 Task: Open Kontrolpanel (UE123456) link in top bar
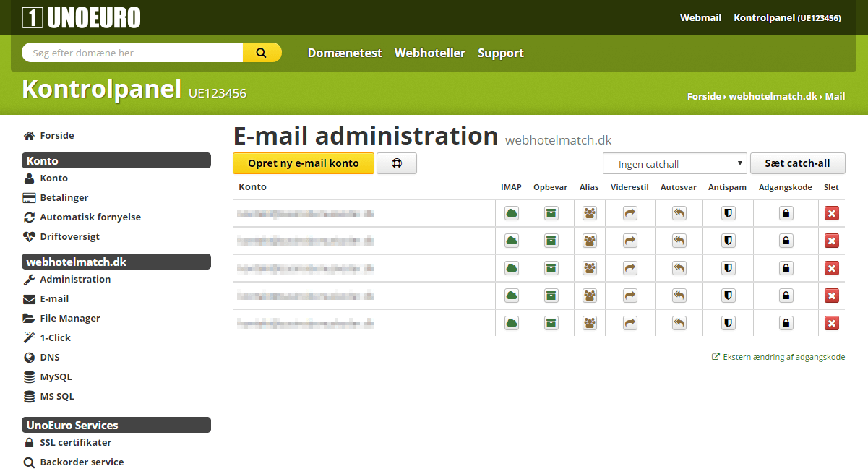pyautogui.click(x=787, y=17)
